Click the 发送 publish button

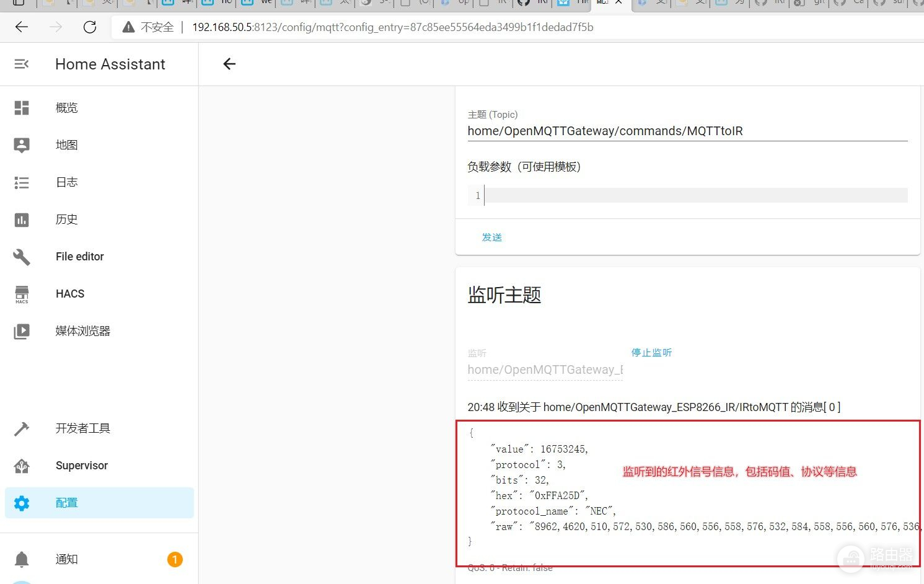click(492, 237)
